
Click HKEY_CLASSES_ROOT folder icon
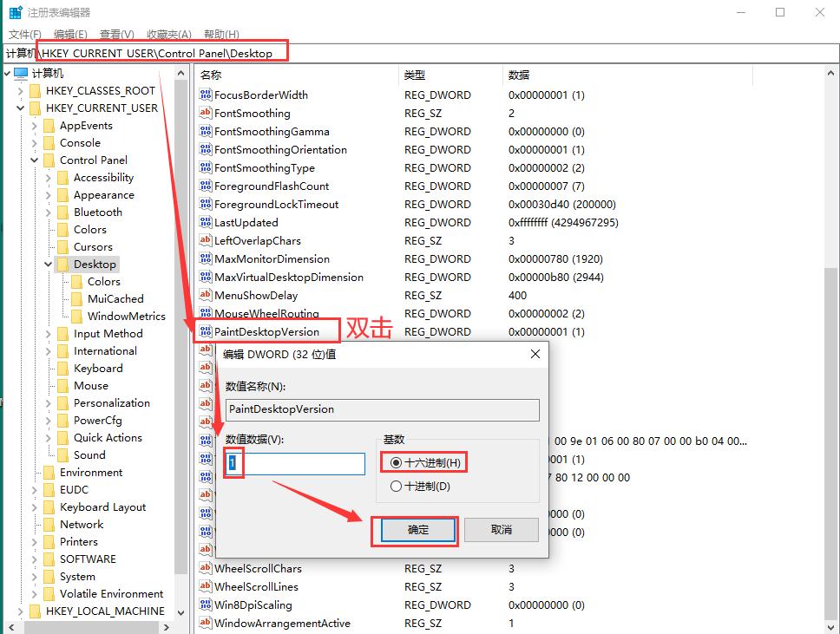coord(36,91)
